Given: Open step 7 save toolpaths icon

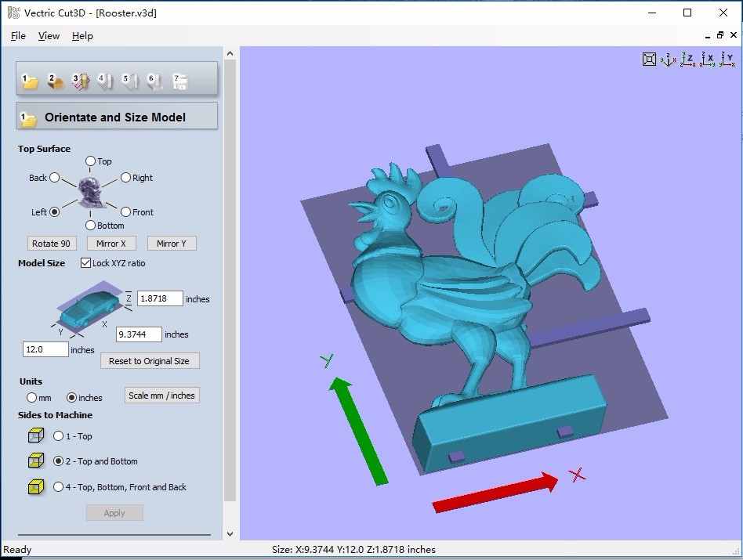Looking at the screenshot, I should [180, 81].
